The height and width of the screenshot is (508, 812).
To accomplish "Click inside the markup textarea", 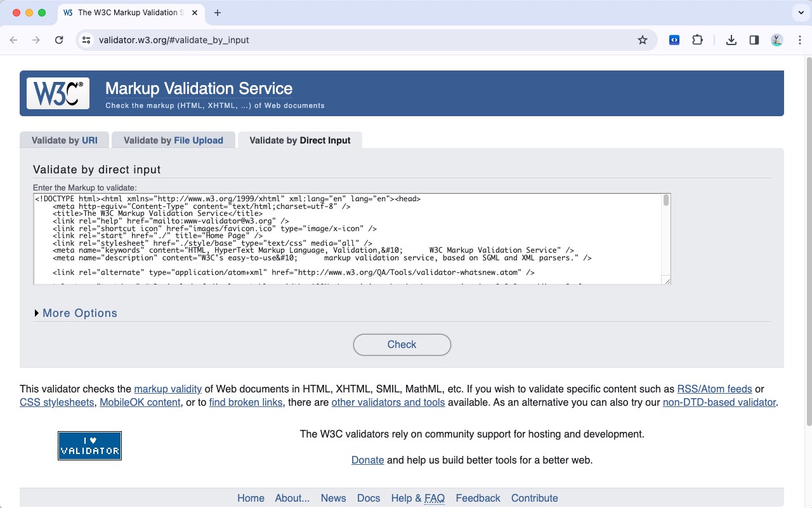I will (352, 239).
